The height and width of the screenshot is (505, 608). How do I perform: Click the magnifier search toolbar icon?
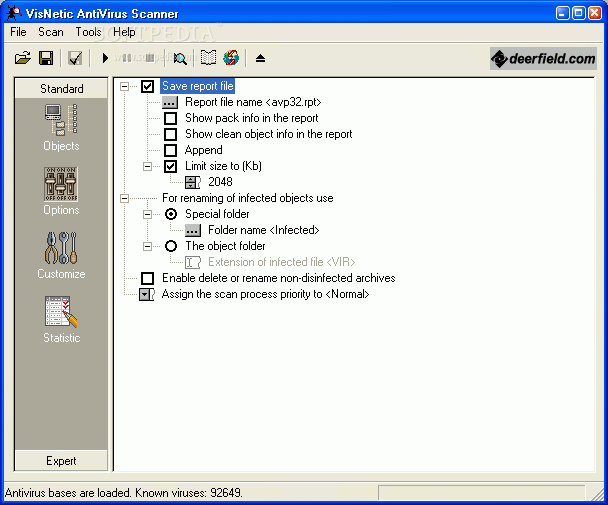[x=180, y=59]
